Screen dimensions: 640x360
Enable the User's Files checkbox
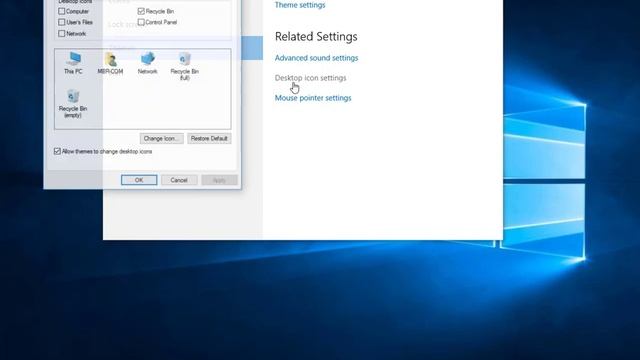(62, 22)
